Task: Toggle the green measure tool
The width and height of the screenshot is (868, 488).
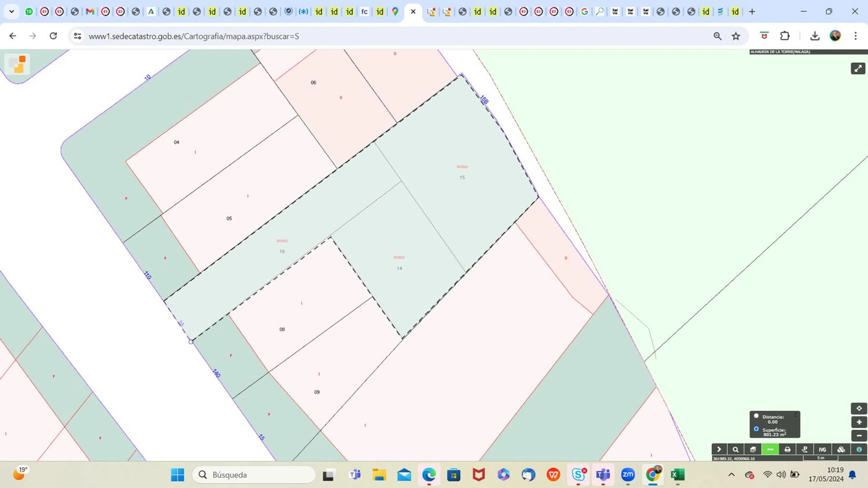Action: point(770,449)
